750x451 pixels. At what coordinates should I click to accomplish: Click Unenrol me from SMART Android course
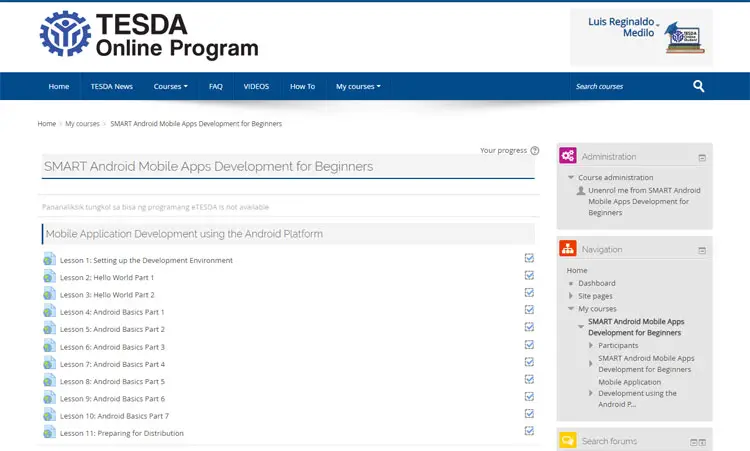[x=644, y=201]
